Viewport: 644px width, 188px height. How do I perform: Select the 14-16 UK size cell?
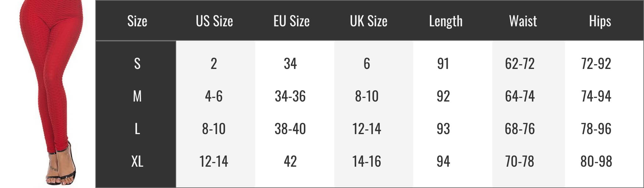367,161
